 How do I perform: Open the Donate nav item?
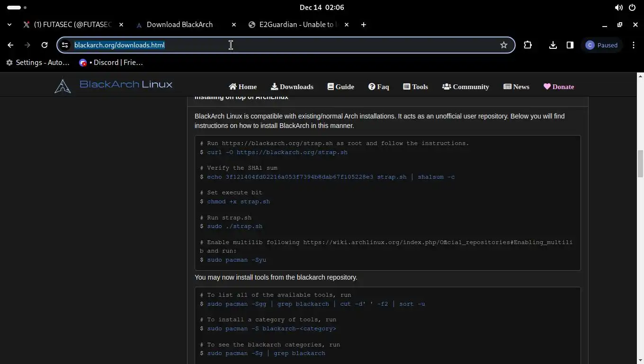(x=559, y=87)
